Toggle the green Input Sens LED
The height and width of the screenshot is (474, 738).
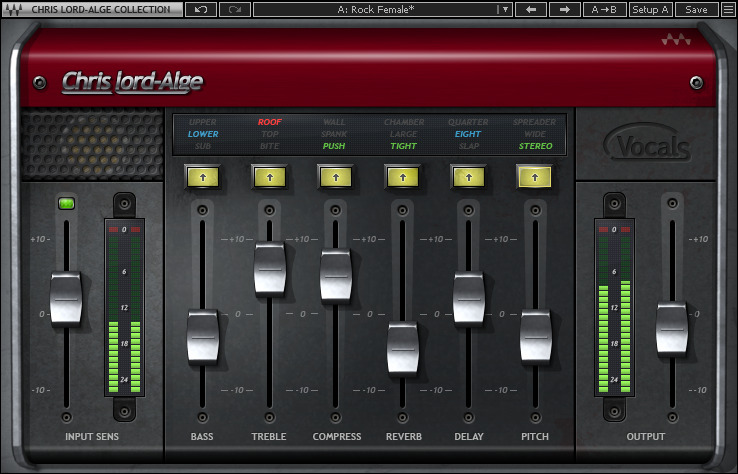[66, 203]
